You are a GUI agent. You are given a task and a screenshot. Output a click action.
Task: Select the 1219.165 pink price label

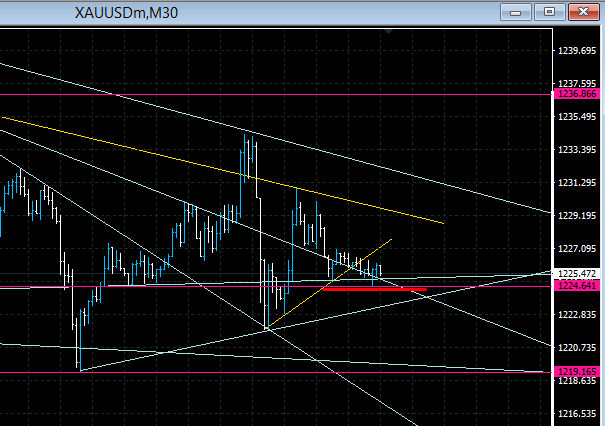point(577,371)
